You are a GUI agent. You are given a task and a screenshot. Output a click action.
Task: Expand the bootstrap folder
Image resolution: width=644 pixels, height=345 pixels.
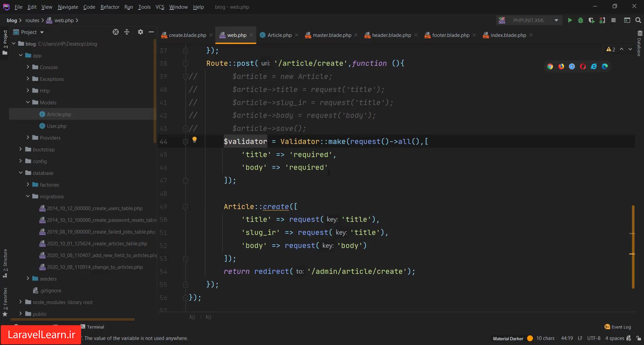point(21,149)
